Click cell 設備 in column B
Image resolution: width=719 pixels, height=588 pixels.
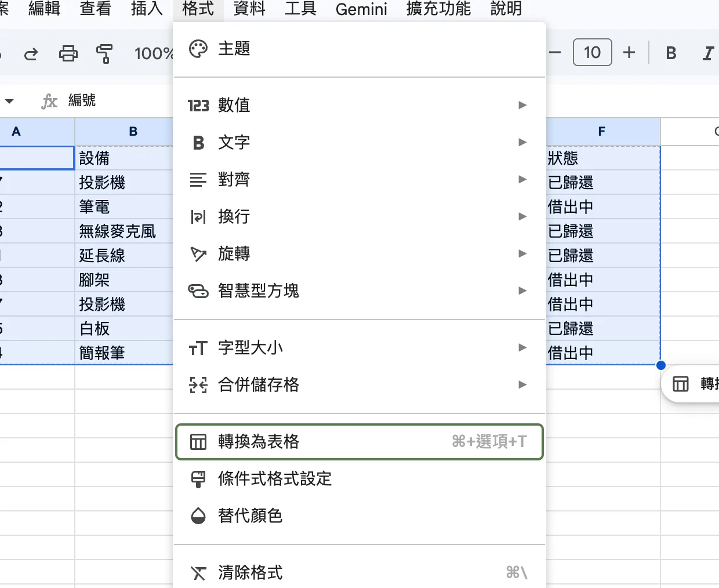[x=124, y=158]
